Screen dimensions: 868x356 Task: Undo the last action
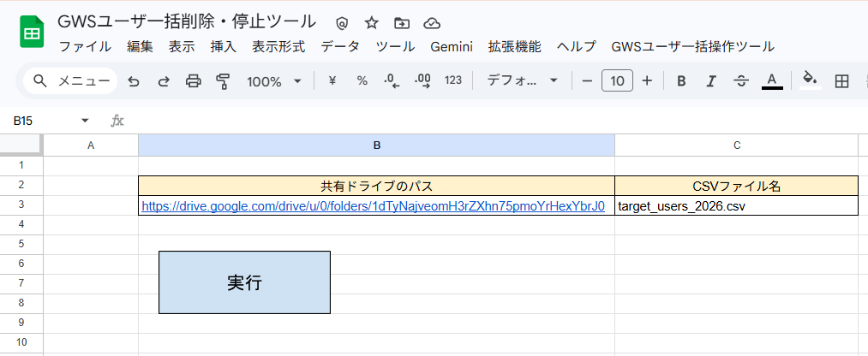(x=134, y=82)
